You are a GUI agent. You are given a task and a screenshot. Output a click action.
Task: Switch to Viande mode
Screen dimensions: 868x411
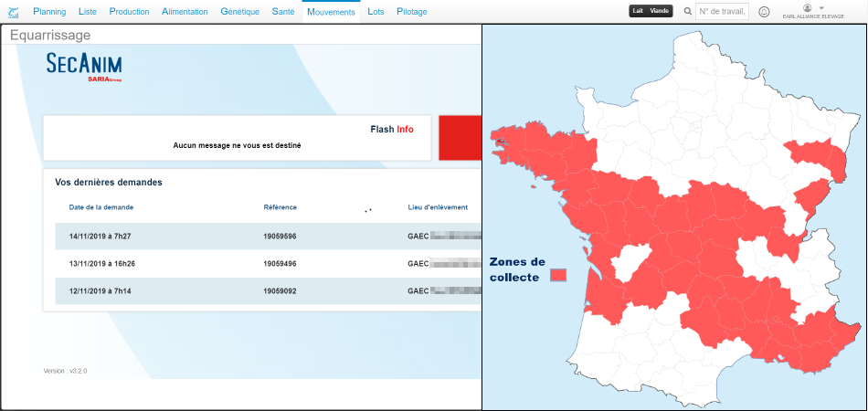pyautogui.click(x=660, y=11)
